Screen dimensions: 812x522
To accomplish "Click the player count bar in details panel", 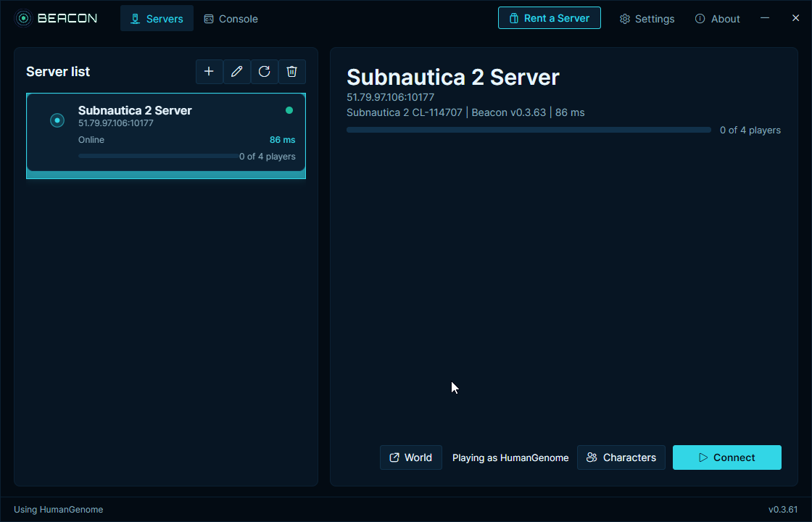I will (529, 130).
